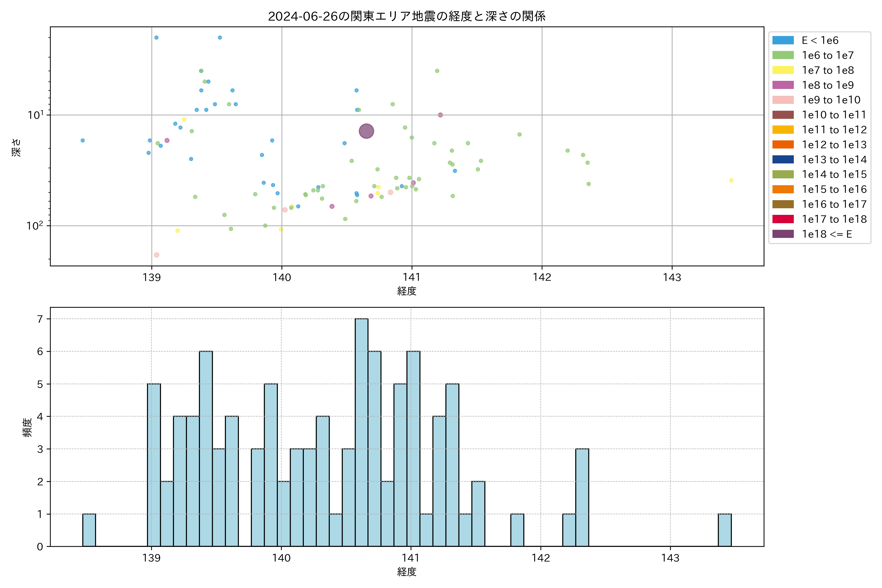
Task: Click the tallest histogram bar at frequency 7
Action: [x=362, y=431]
